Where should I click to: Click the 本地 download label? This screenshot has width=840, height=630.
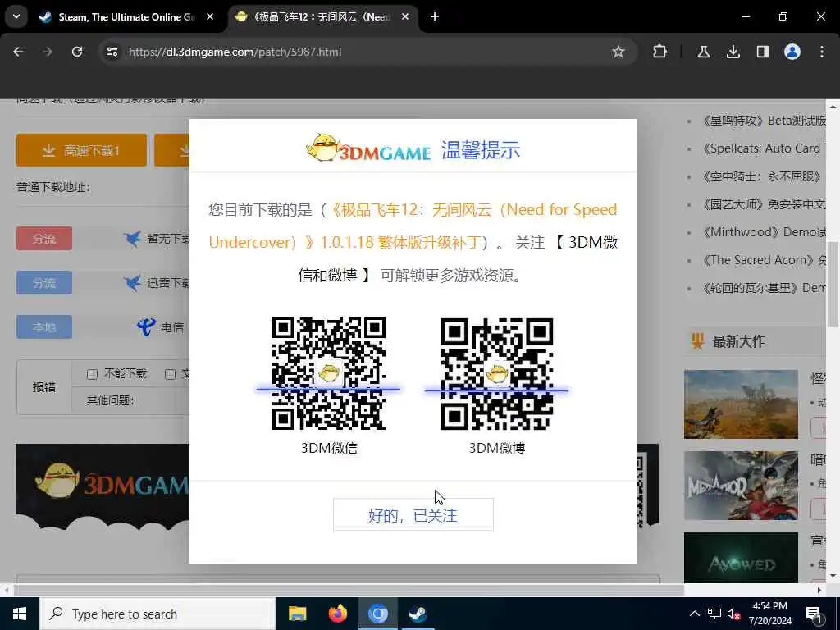pyautogui.click(x=44, y=326)
